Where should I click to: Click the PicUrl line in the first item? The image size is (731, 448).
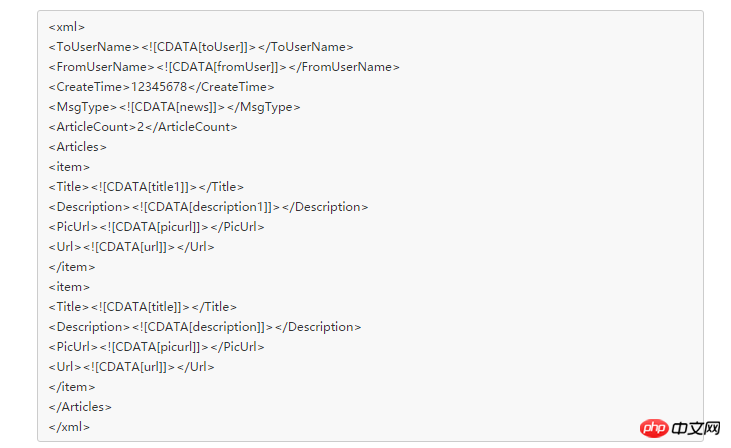point(156,227)
